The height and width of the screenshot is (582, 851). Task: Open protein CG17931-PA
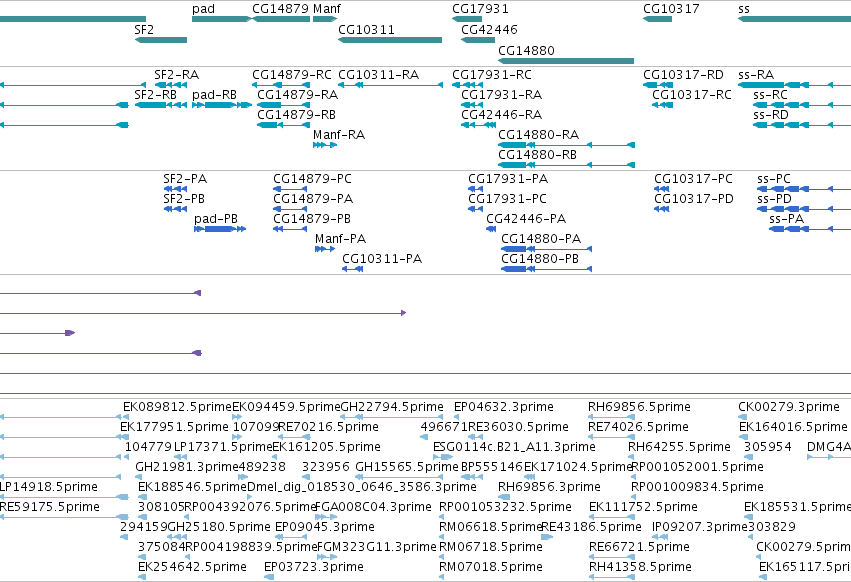[x=508, y=179]
